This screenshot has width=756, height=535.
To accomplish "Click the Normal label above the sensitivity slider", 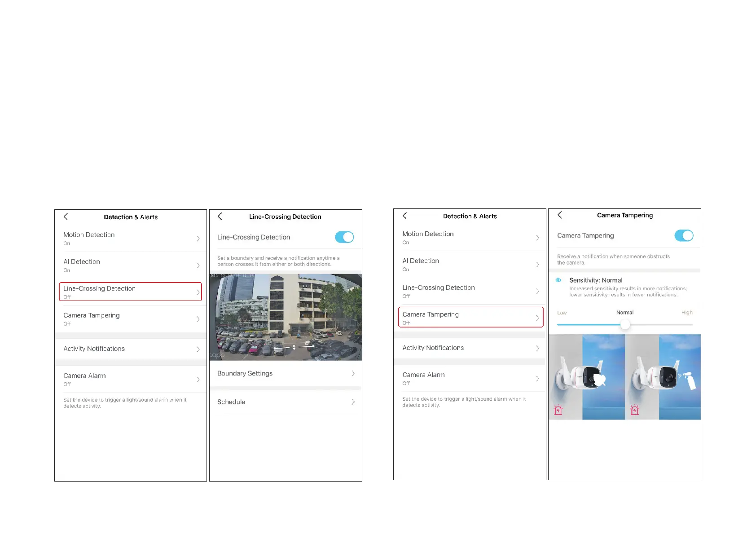I will pyautogui.click(x=625, y=313).
